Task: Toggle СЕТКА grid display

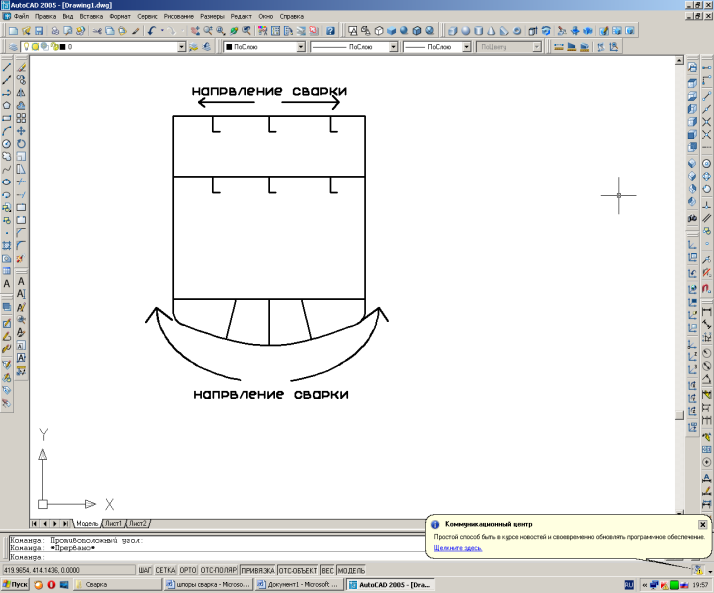Action: pyautogui.click(x=165, y=570)
